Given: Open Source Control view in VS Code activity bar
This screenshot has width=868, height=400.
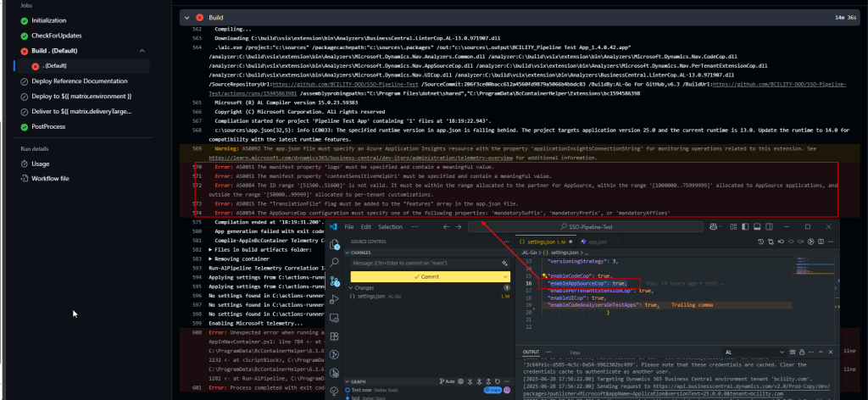Looking at the screenshot, I should coord(334,281).
